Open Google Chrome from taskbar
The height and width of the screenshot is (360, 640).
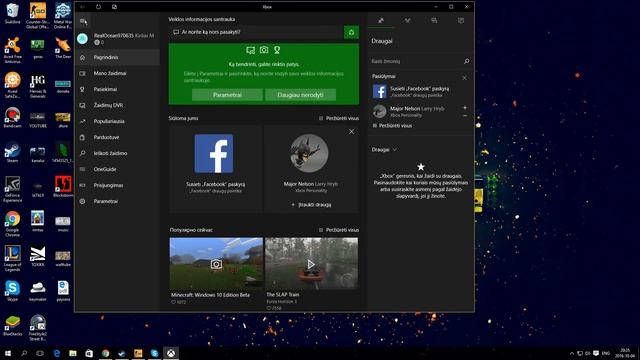[x=106, y=353]
